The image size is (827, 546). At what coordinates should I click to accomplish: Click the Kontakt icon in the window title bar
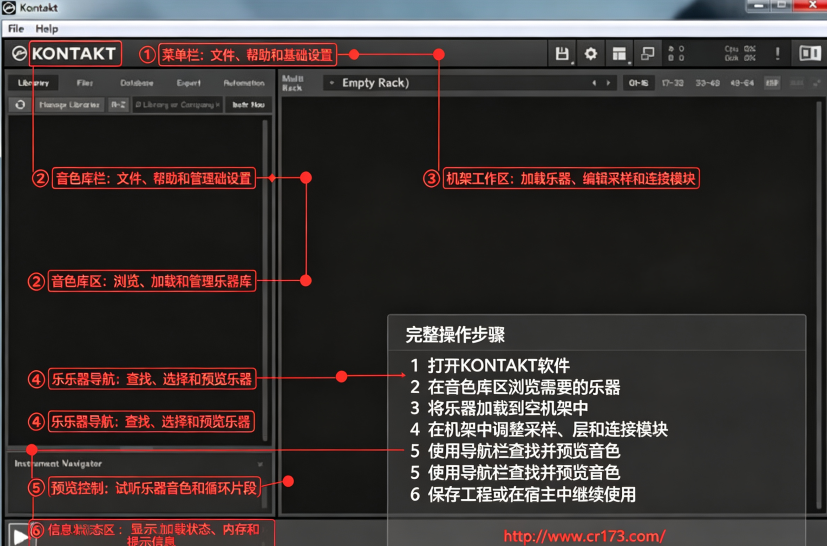coord(9,7)
